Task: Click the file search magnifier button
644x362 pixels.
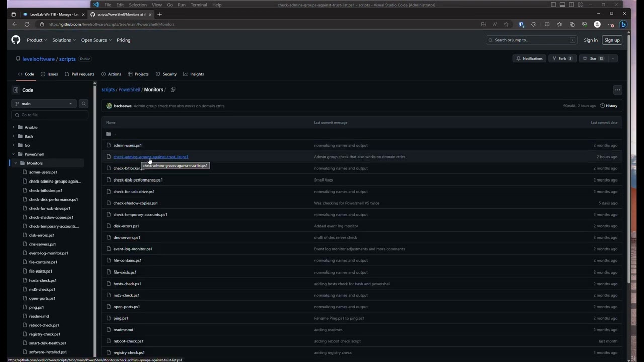Action: tap(84, 103)
